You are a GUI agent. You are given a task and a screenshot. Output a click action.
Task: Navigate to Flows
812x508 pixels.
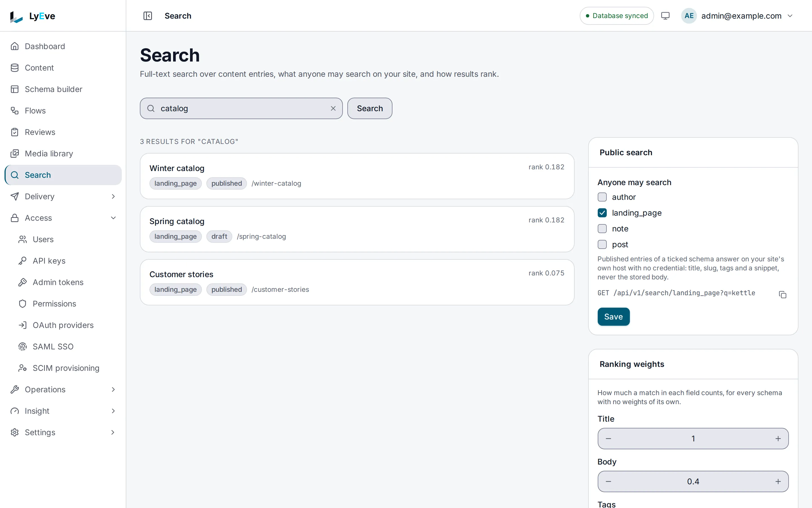click(63, 111)
